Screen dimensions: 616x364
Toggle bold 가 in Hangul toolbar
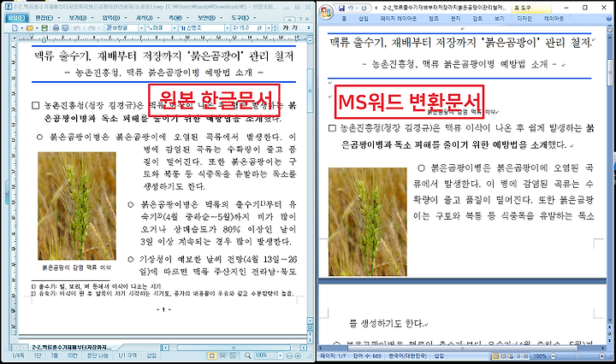point(286,28)
